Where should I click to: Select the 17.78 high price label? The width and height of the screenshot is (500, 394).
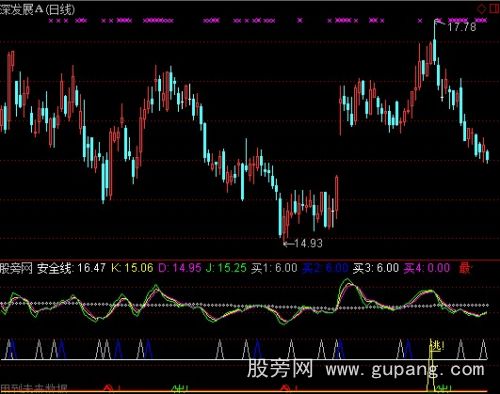(x=462, y=27)
